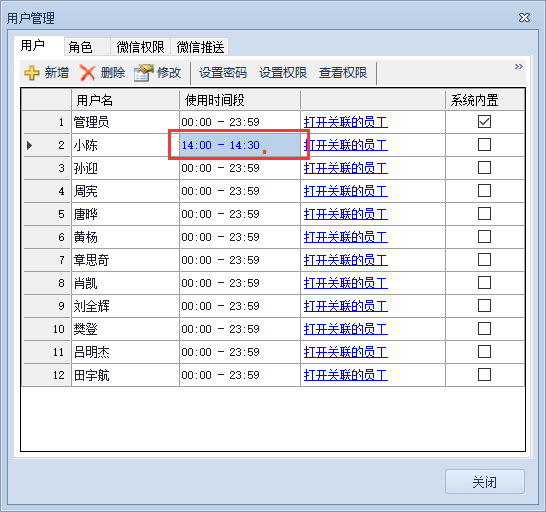The height and width of the screenshot is (512, 546).
Task: Tick 系统内置 checkbox for 黄杨
Action: tap(484, 237)
